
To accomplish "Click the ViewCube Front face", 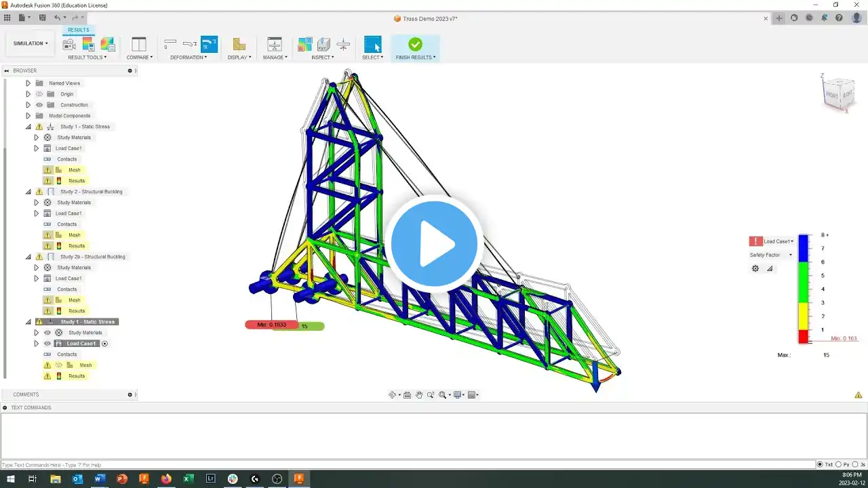I will coord(831,96).
